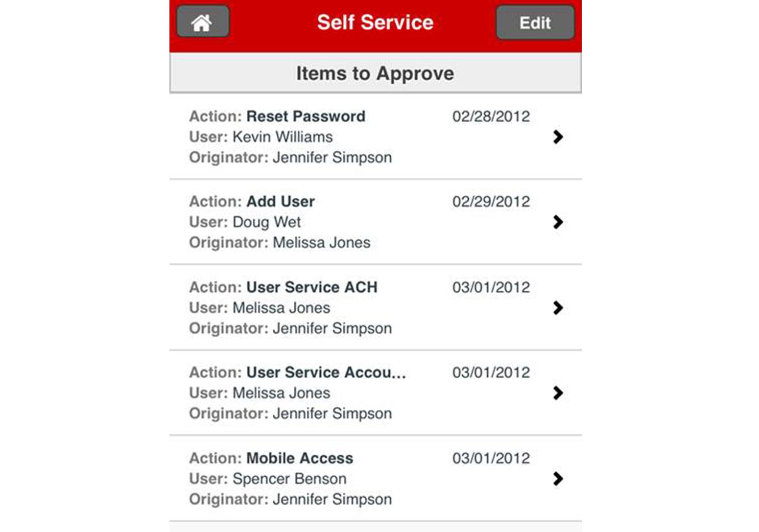Click user name Doug Wet

tap(266, 222)
